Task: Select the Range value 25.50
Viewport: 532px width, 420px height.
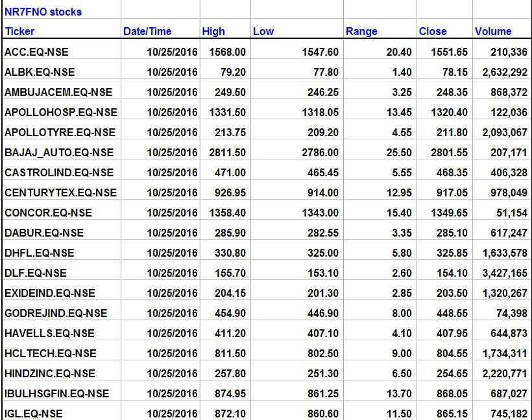Action: tap(398, 152)
